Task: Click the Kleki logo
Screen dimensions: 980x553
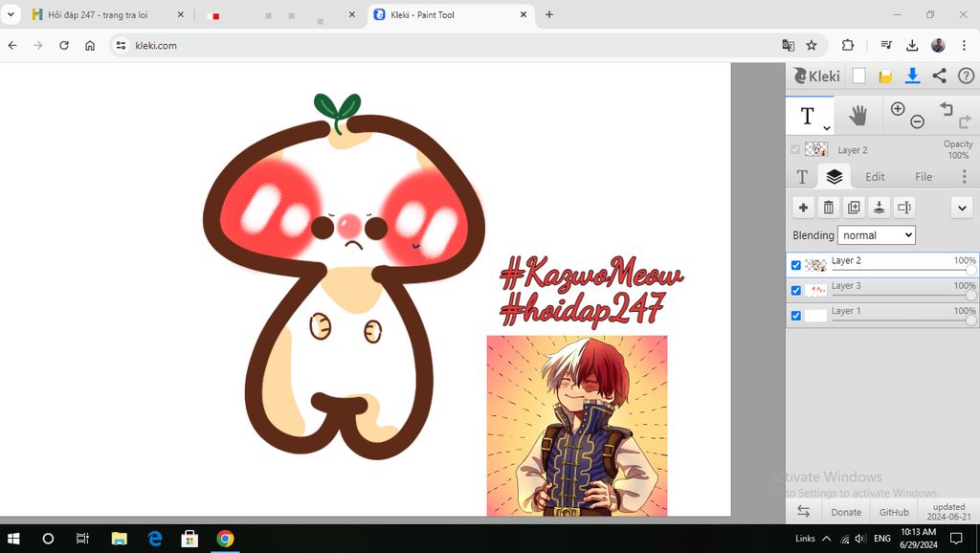Action: click(x=816, y=77)
